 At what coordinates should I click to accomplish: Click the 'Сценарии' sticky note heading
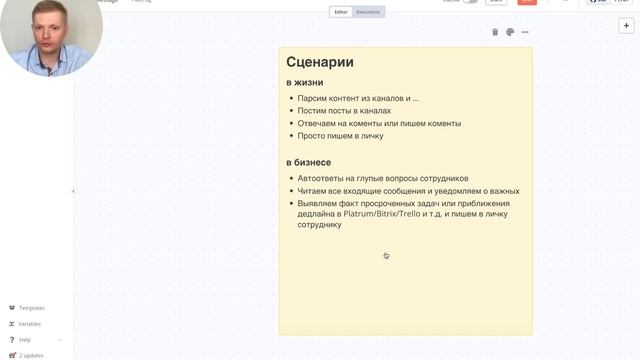(x=320, y=62)
